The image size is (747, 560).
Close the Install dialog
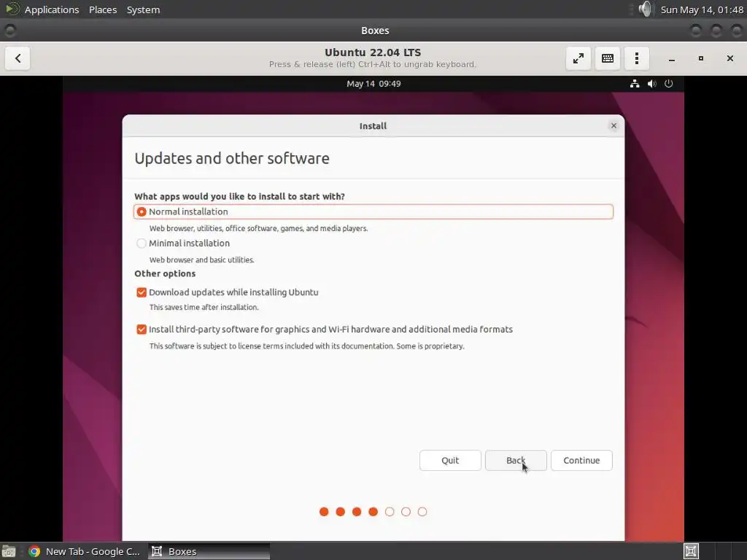614,125
